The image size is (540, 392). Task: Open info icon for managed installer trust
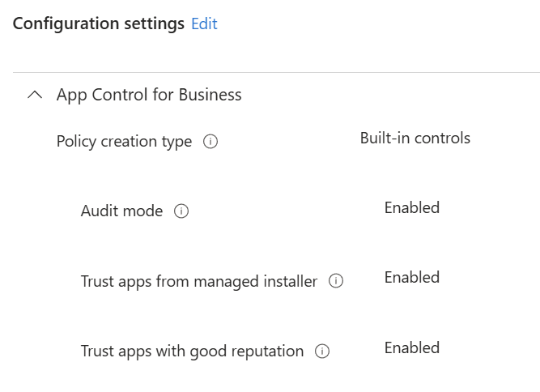tap(336, 282)
